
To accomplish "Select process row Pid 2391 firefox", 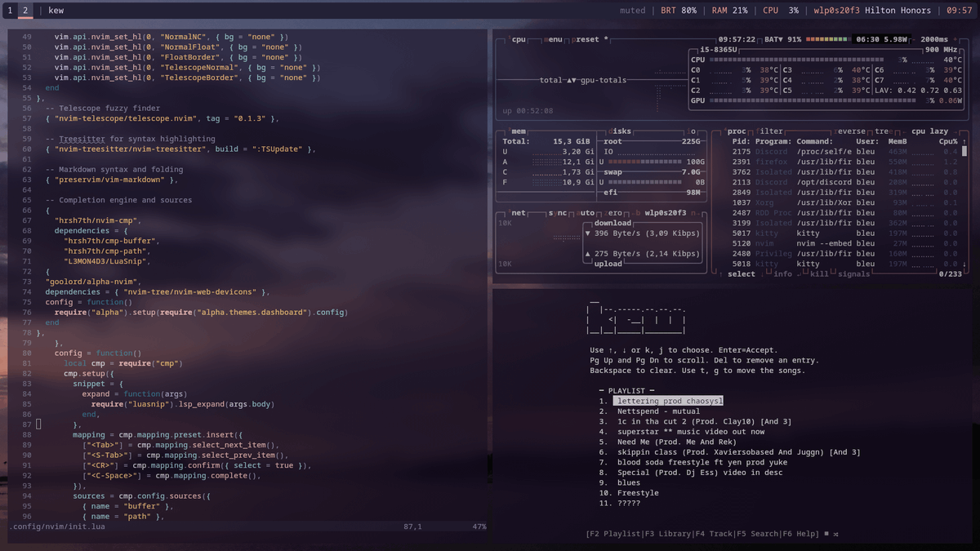I will point(844,162).
